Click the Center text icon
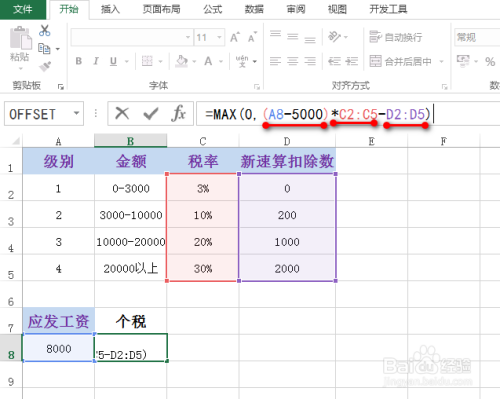 pos(293,61)
